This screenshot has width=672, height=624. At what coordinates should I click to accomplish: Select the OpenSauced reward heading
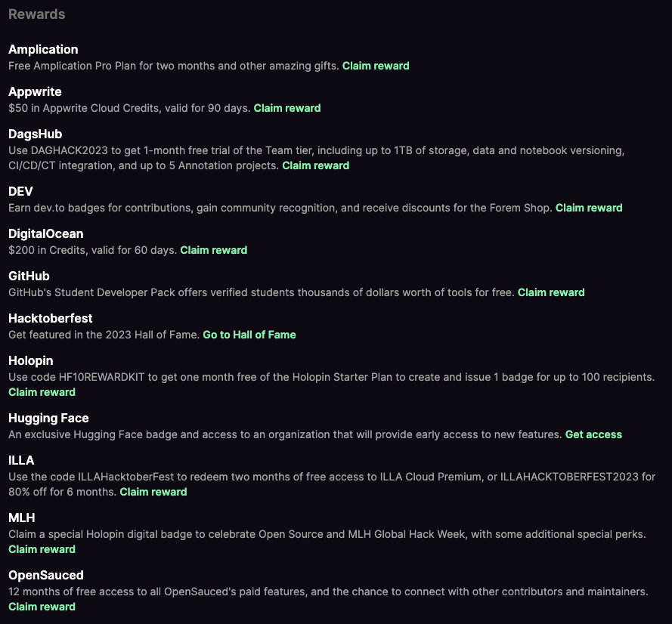(46, 576)
